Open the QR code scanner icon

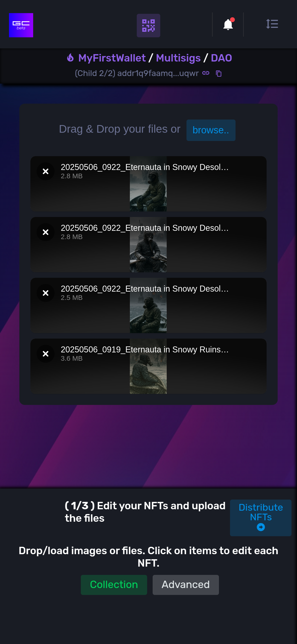coord(148,26)
